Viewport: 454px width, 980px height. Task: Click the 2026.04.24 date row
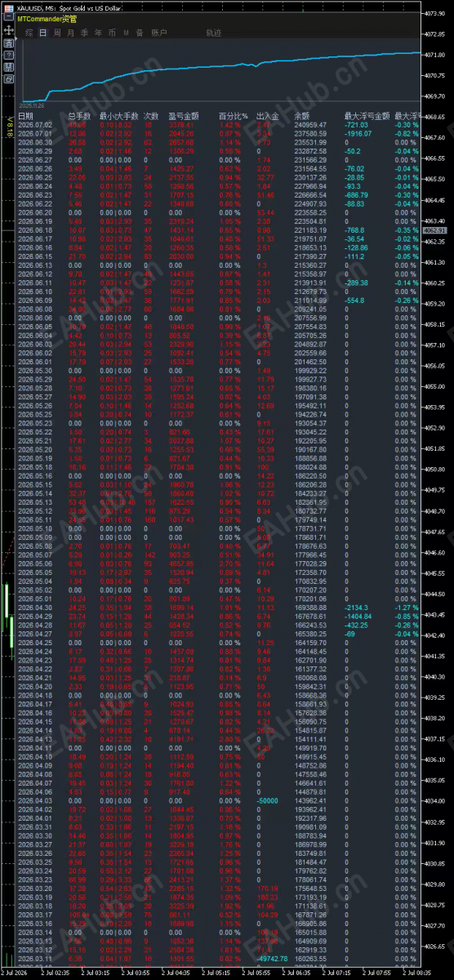pyautogui.click(x=35, y=651)
